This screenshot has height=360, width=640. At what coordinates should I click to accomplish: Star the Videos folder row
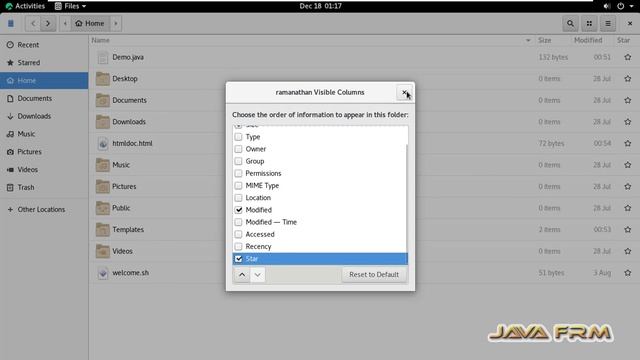pyautogui.click(x=628, y=251)
